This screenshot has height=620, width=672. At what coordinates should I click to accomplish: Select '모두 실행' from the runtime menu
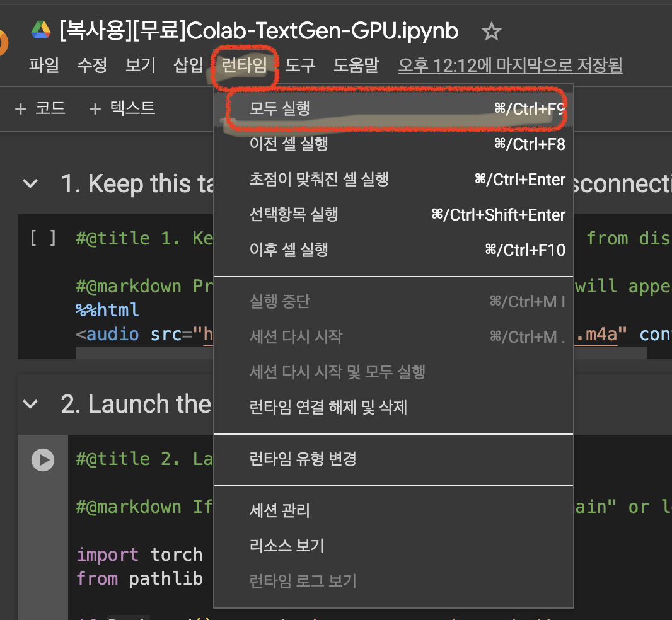394,109
